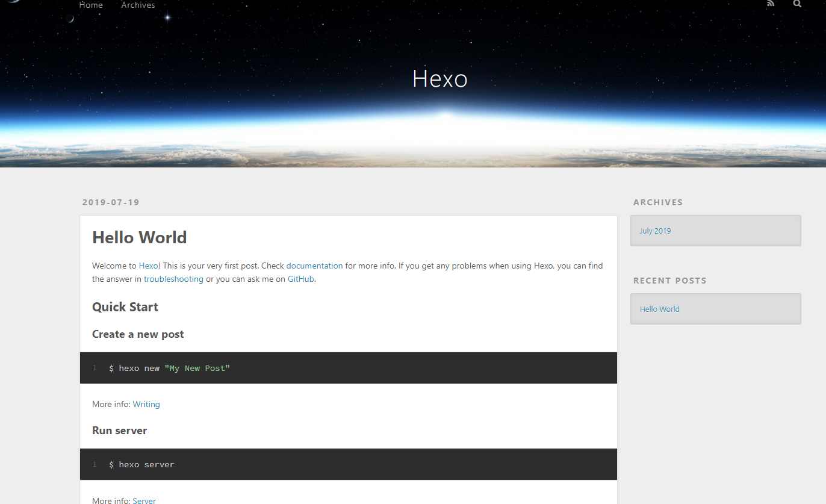Click the Run server heading
826x504 pixels.
point(119,431)
